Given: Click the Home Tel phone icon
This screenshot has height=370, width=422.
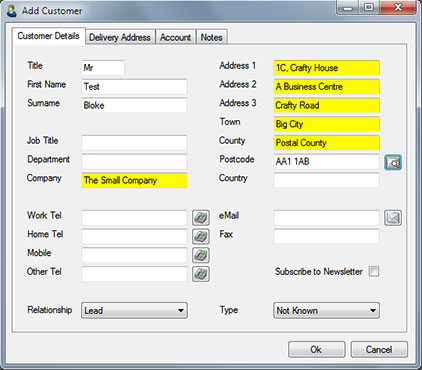Looking at the screenshot, I should click(x=201, y=237).
